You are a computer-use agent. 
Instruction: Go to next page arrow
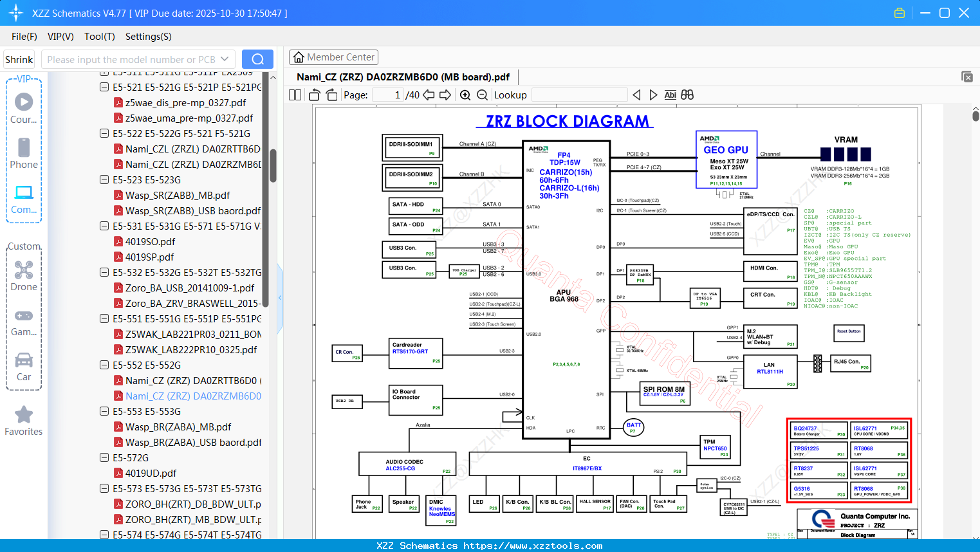point(445,95)
